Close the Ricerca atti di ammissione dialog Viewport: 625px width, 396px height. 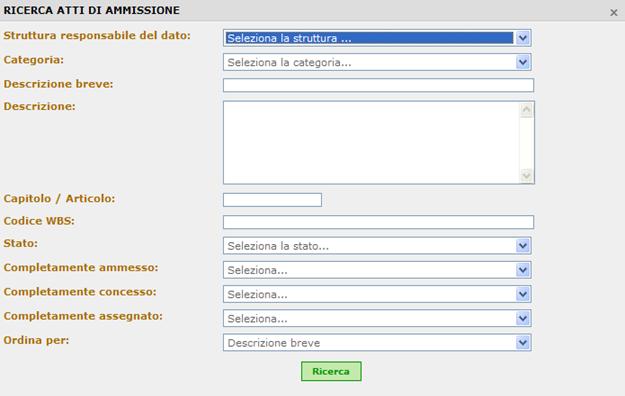click(x=614, y=13)
